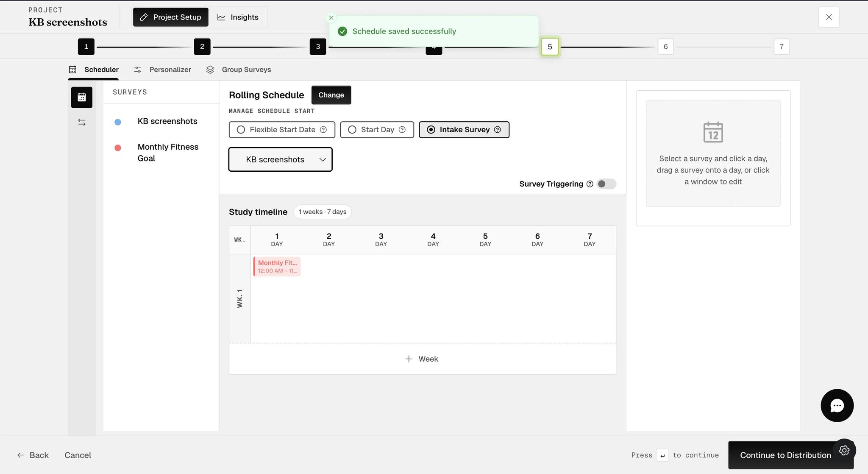The width and height of the screenshot is (868, 474).
Task: Click Day 4 column header
Action: pyautogui.click(x=433, y=240)
